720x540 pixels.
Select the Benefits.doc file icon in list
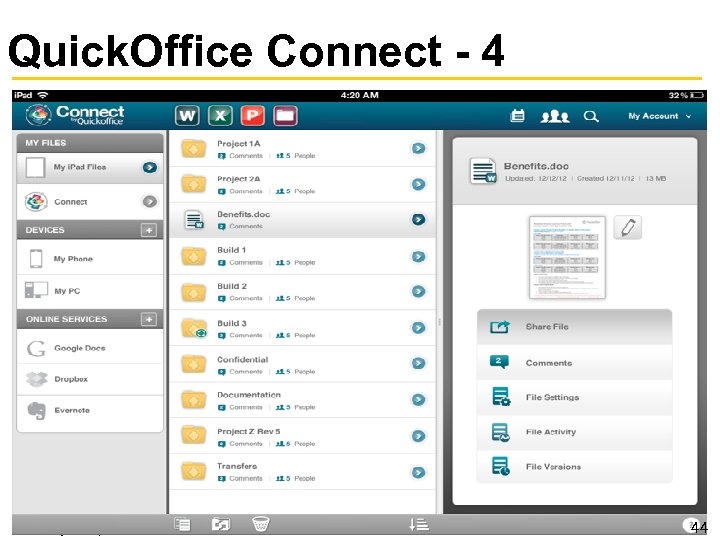194,219
